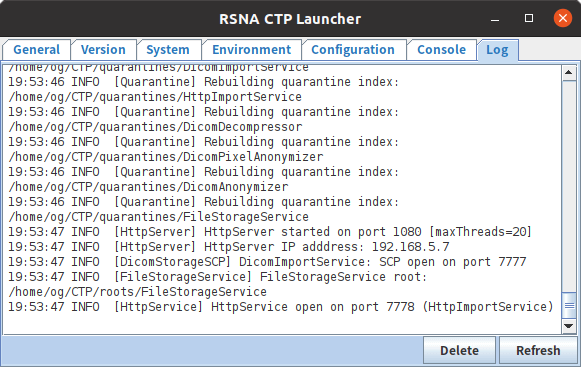Click path '/home/og/CTP/quarantines/DicomPixelAnonymizer'
This screenshot has width=581, height=367.
(x=166, y=157)
